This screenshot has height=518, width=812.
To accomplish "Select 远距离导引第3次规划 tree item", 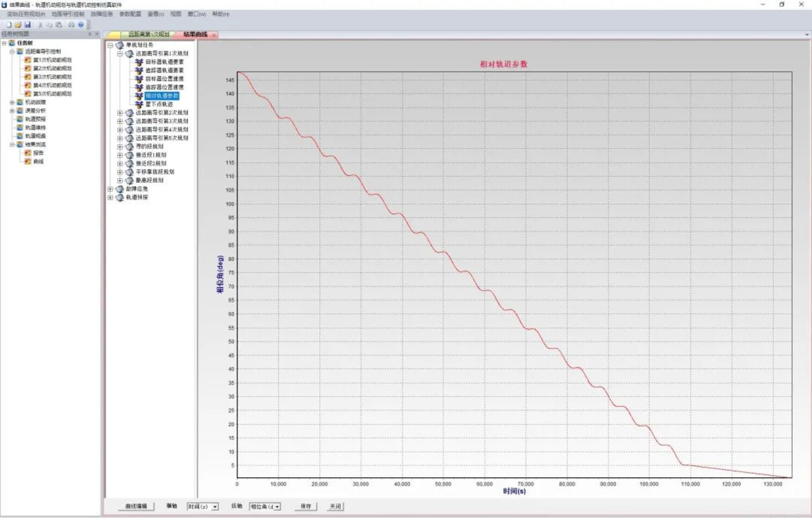I will [162, 121].
